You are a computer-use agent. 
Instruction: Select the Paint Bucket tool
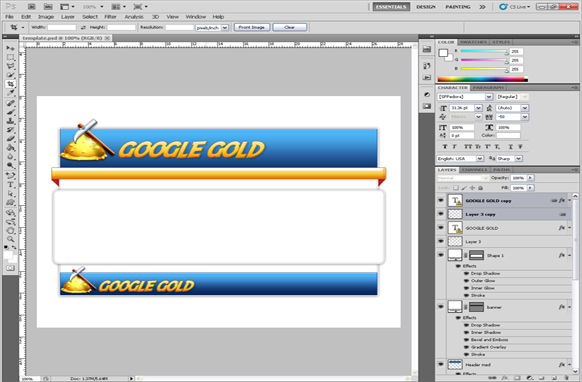pos(10,148)
